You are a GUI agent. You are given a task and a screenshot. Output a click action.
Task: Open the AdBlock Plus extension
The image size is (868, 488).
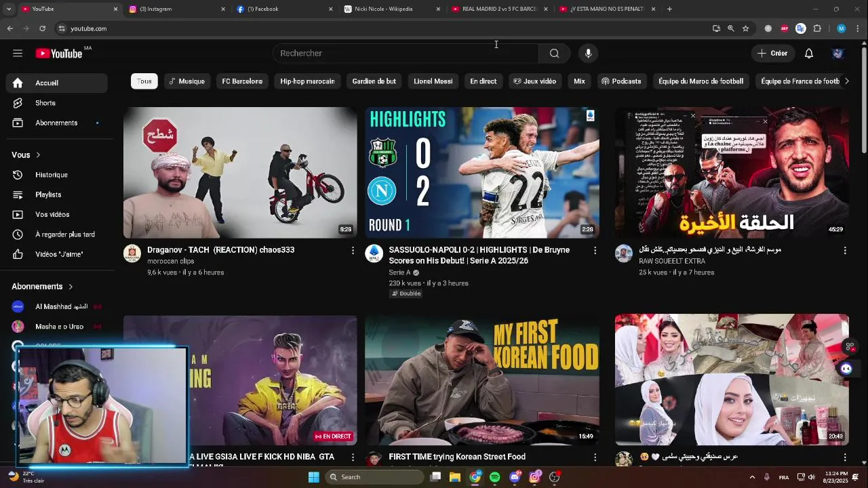pyautogui.click(x=785, y=28)
